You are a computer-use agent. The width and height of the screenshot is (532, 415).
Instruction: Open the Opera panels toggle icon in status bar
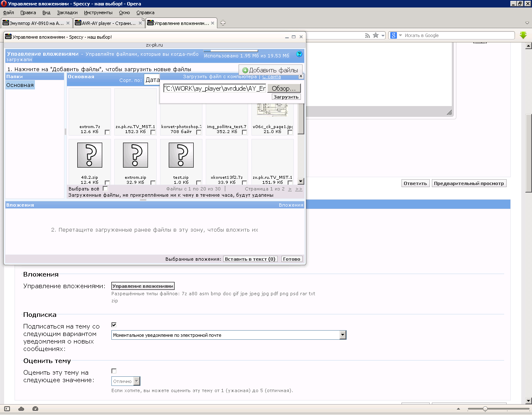click(x=7, y=409)
